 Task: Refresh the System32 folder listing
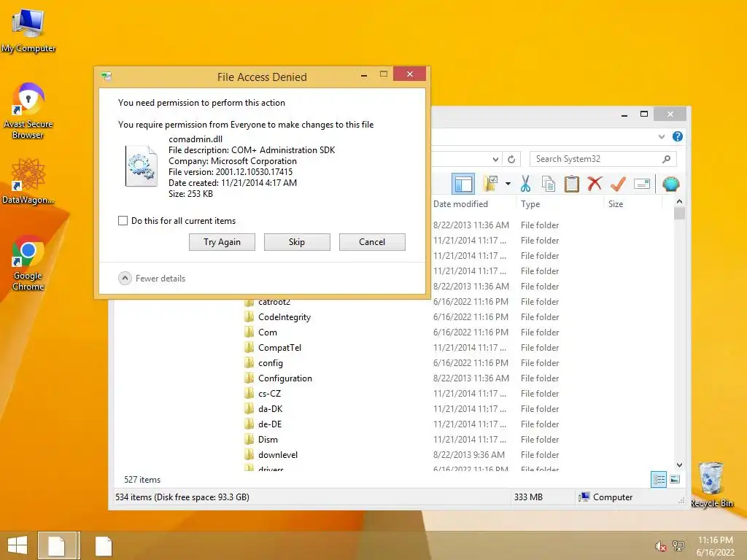[511, 159]
